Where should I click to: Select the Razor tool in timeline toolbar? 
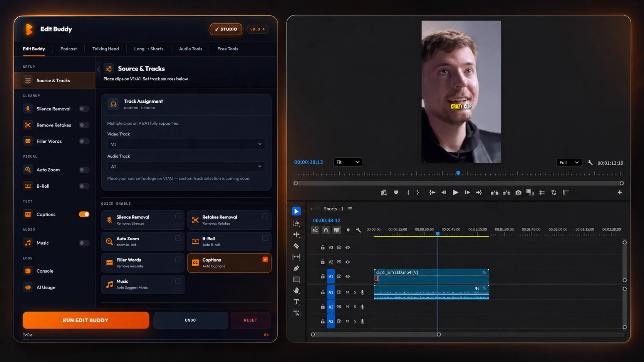(296, 246)
